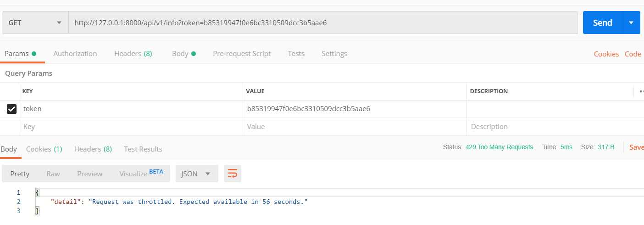
Task: Switch to the response Body tab
Action: point(9,149)
